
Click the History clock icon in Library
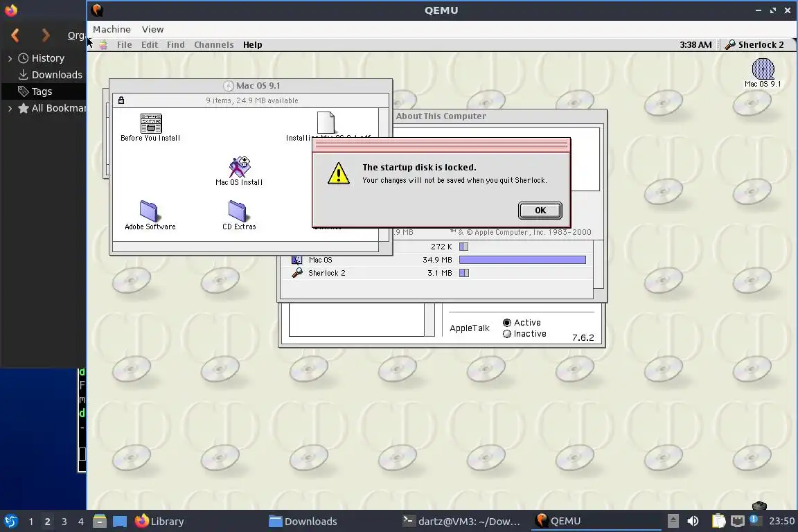(23, 58)
